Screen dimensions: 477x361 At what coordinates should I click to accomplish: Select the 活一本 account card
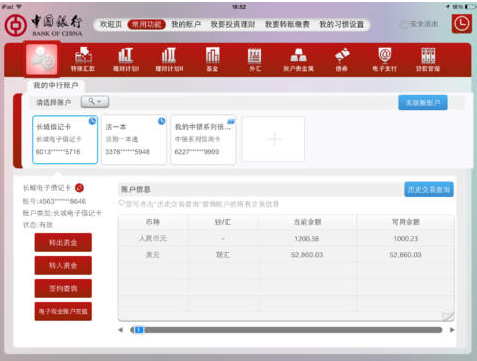[x=134, y=140]
